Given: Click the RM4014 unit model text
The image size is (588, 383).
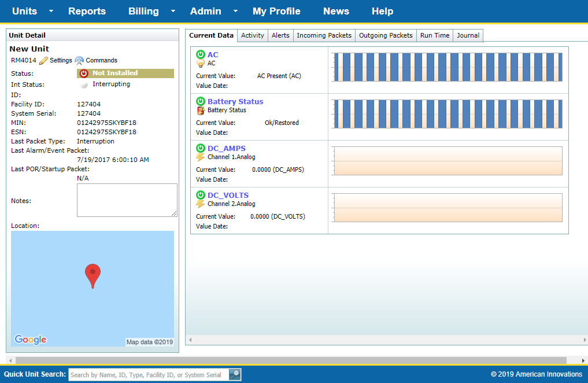Looking at the screenshot, I should pyautogui.click(x=24, y=60).
